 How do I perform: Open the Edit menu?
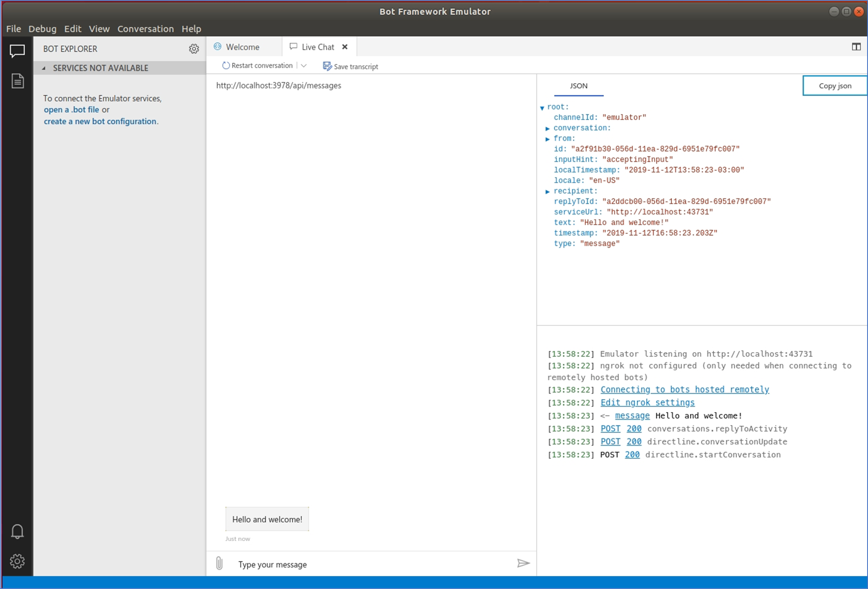click(72, 29)
